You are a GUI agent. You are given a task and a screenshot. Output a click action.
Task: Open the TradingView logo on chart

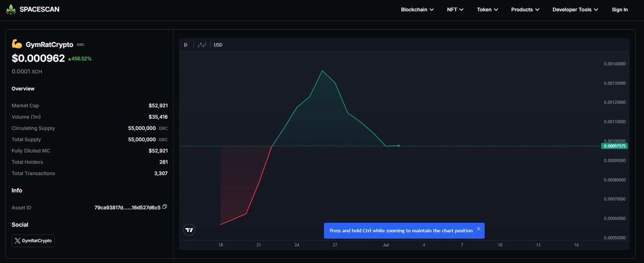(x=189, y=230)
